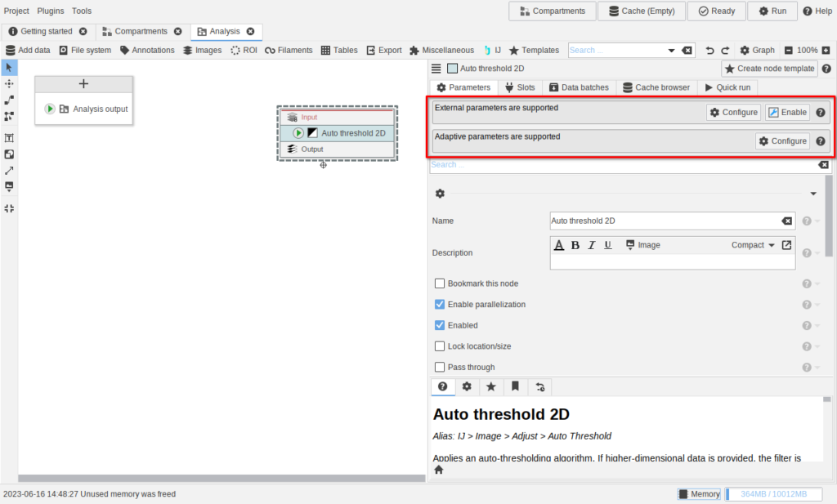The height and width of the screenshot is (504, 837).
Task: Toggle the Pass through checkbox
Action: 440,368
